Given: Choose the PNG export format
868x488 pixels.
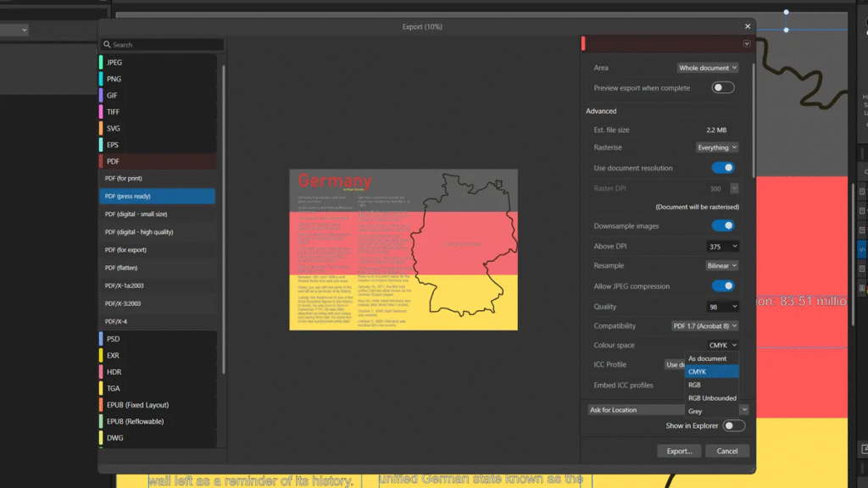Looking at the screenshot, I should 114,79.
